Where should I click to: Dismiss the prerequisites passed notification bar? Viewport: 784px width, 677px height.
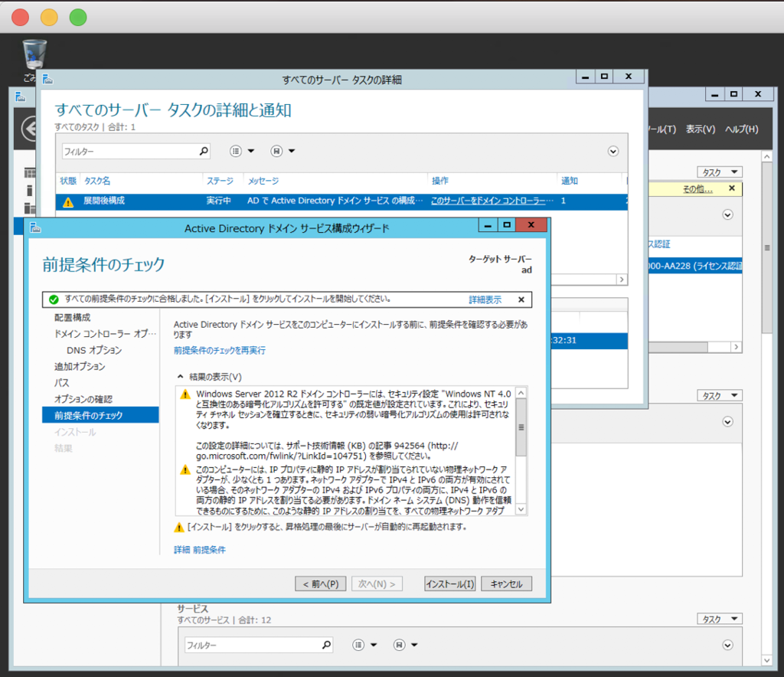pyautogui.click(x=521, y=299)
